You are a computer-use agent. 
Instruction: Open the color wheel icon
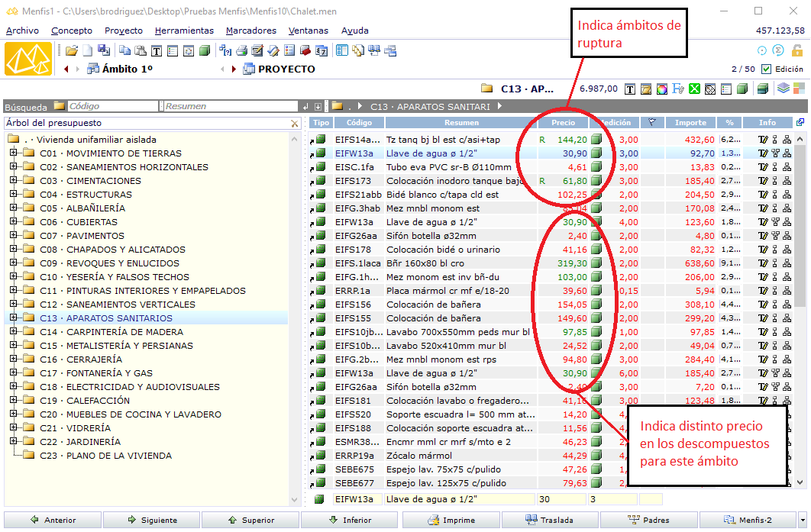point(662,89)
